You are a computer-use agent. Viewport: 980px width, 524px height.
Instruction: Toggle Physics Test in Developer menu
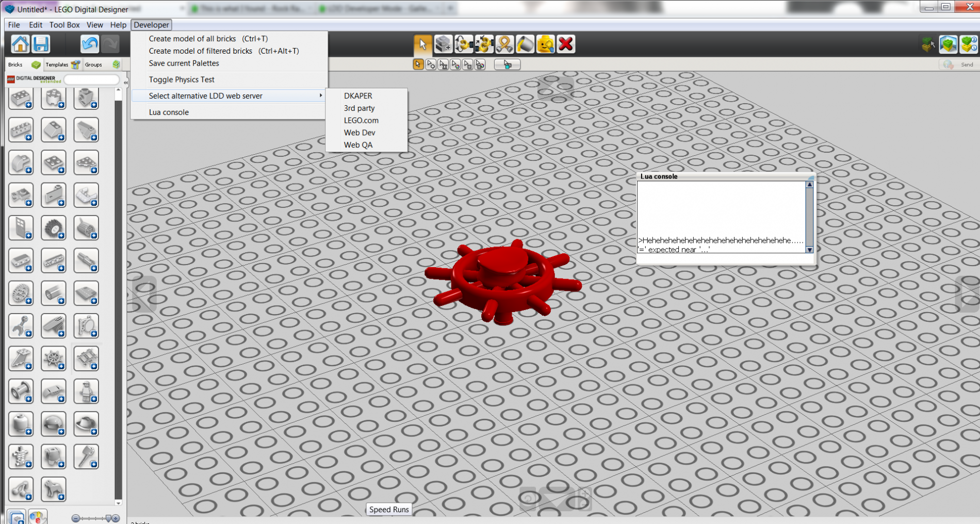(x=182, y=79)
